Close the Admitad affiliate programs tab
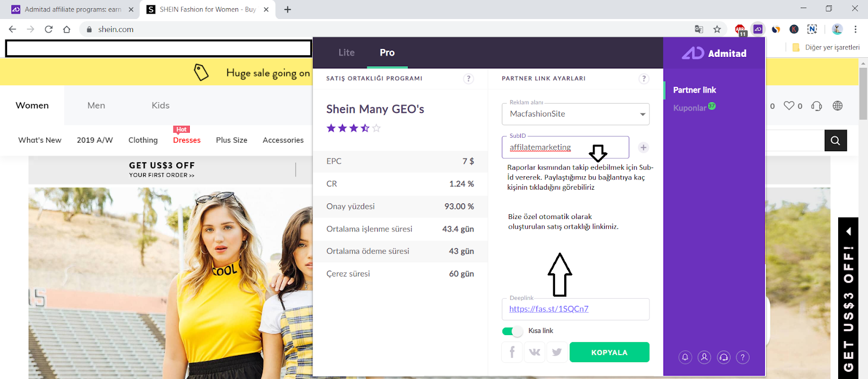 pyautogui.click(x=131, y=9)
